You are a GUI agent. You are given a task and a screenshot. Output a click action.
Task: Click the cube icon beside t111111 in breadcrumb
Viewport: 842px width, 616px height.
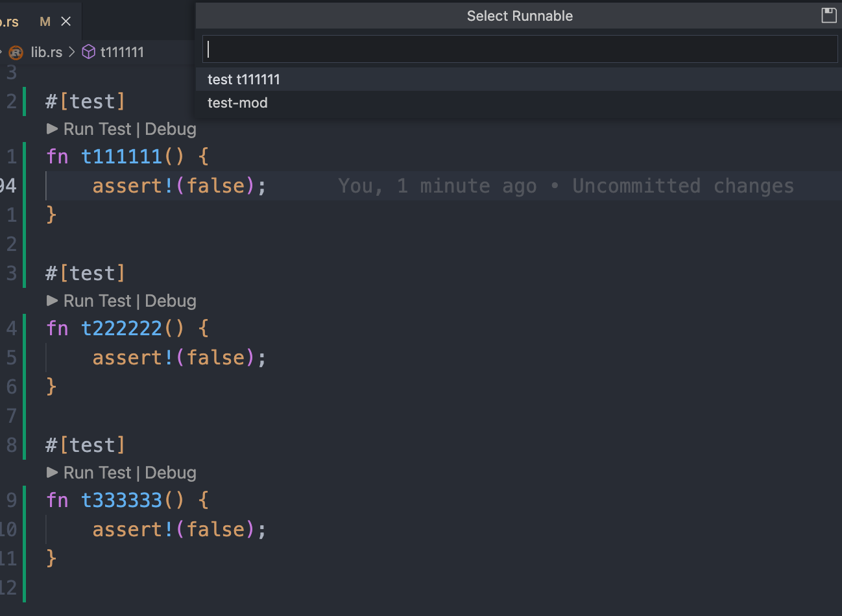pyautogui.click(x=88, y=52)
